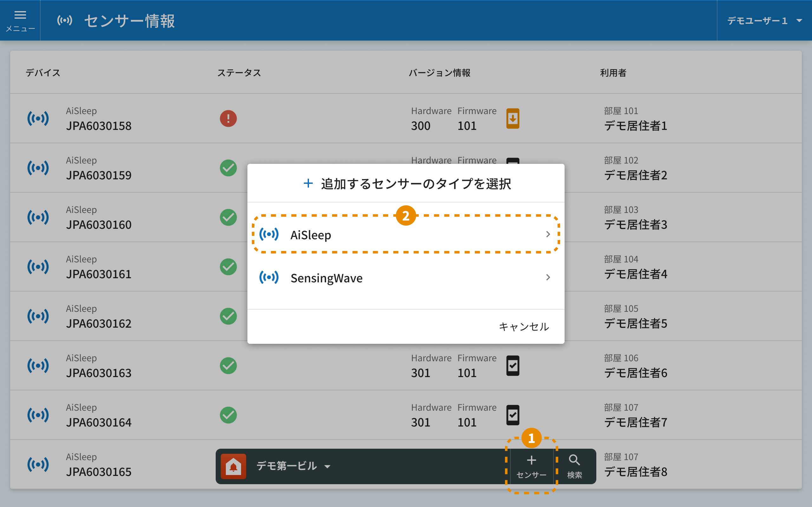Click the red error status for JPA6030158
812x507 pixels.
[228, 119]
